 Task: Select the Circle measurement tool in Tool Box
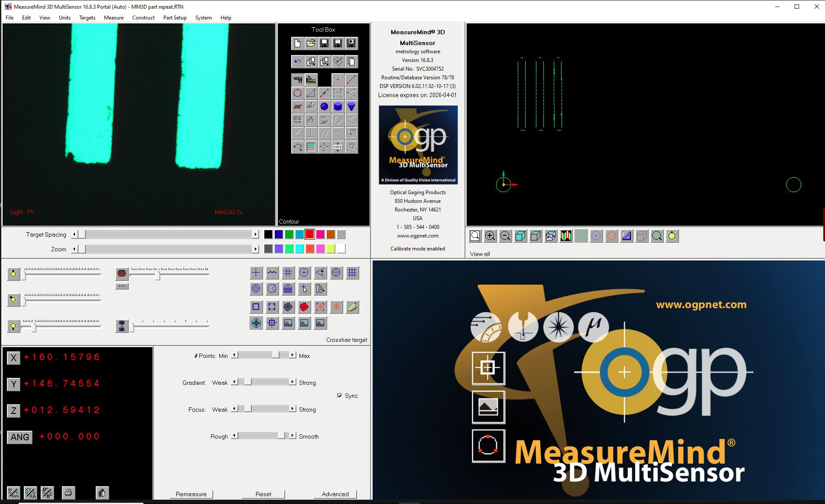(x=297, y=93)
